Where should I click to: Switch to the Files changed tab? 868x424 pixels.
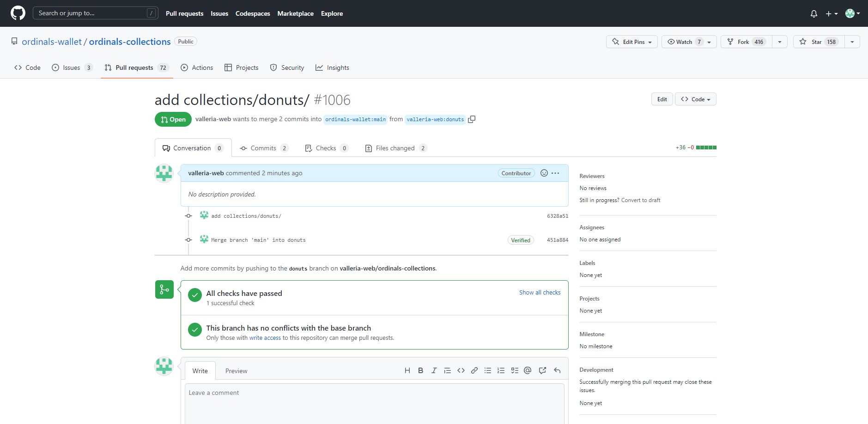(x=395, y=148)
